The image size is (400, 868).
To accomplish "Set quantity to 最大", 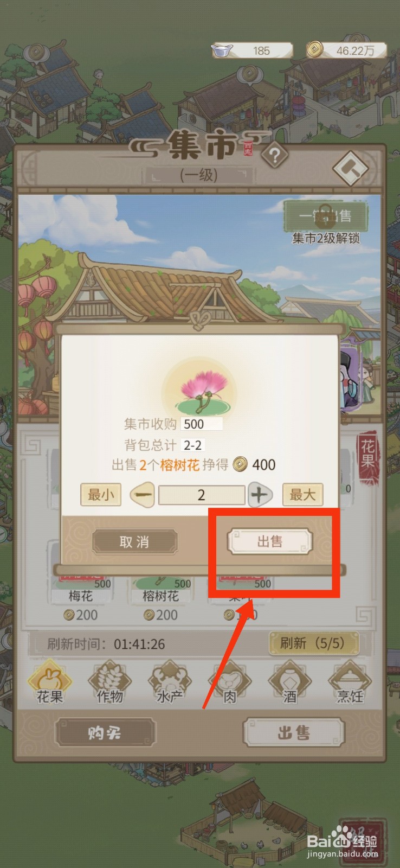I will click(302, 495).
